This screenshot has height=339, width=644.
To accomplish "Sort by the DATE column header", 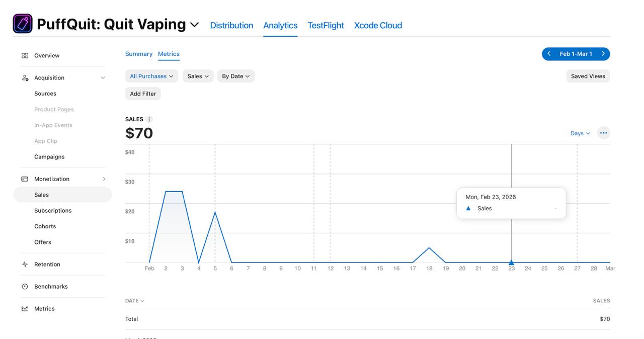I will pos(135,301).
